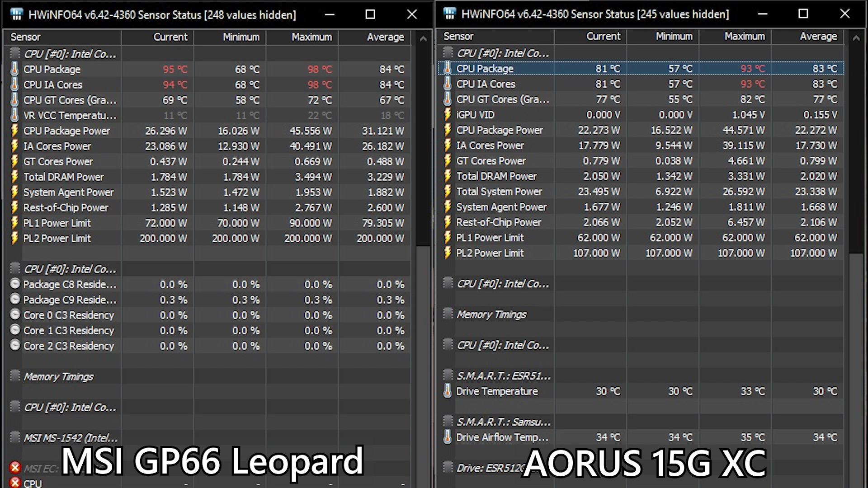868x488 pixels.
Task: Click the Sensor column header in the right window
Action: [495, 36]
